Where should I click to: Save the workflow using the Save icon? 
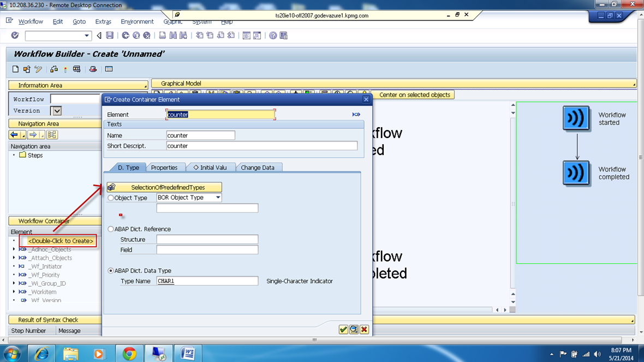(111, 35)
